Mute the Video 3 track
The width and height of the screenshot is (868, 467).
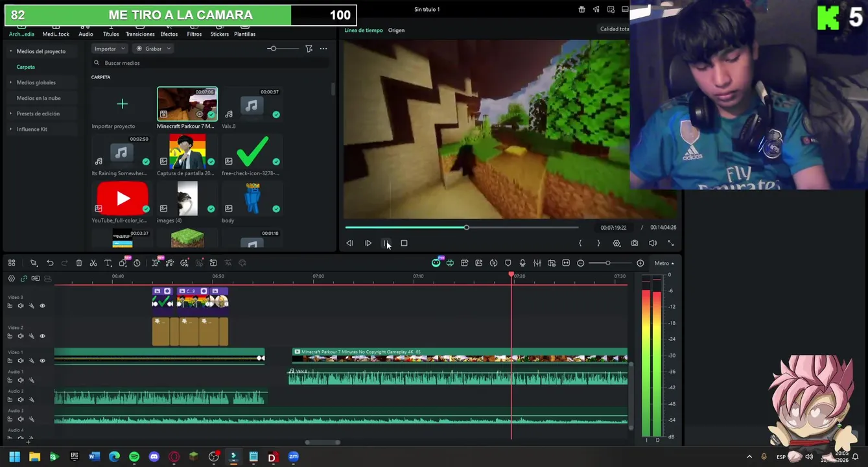click(21, 305)
